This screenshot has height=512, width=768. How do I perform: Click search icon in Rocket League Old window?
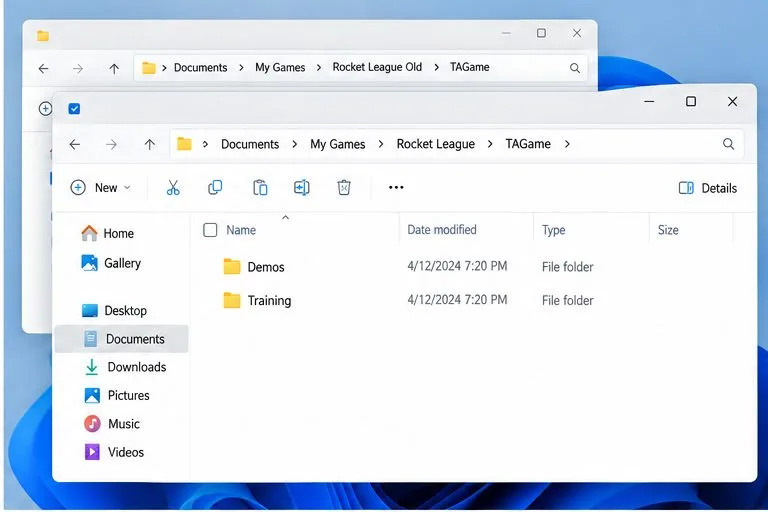pos(575,68)
